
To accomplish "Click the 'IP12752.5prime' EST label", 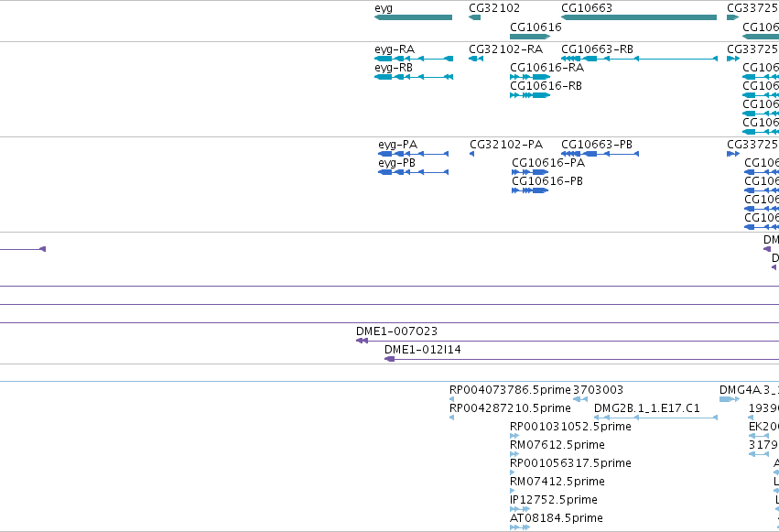I will 554,500.
